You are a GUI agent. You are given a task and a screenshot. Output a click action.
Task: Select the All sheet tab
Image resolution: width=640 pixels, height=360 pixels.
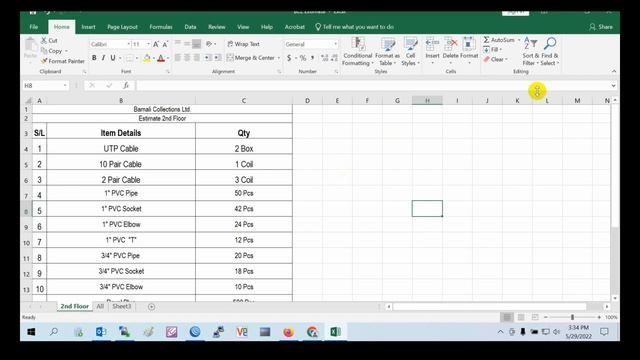point(100,306)
